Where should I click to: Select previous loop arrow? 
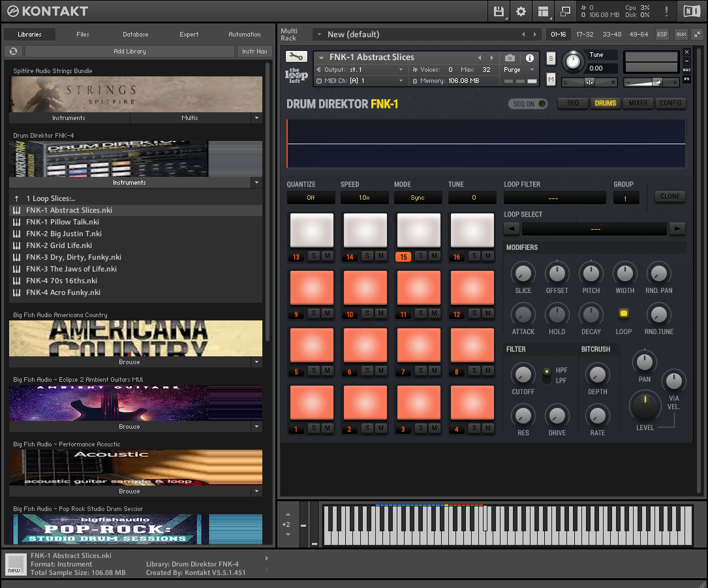[x=511, y=228]
